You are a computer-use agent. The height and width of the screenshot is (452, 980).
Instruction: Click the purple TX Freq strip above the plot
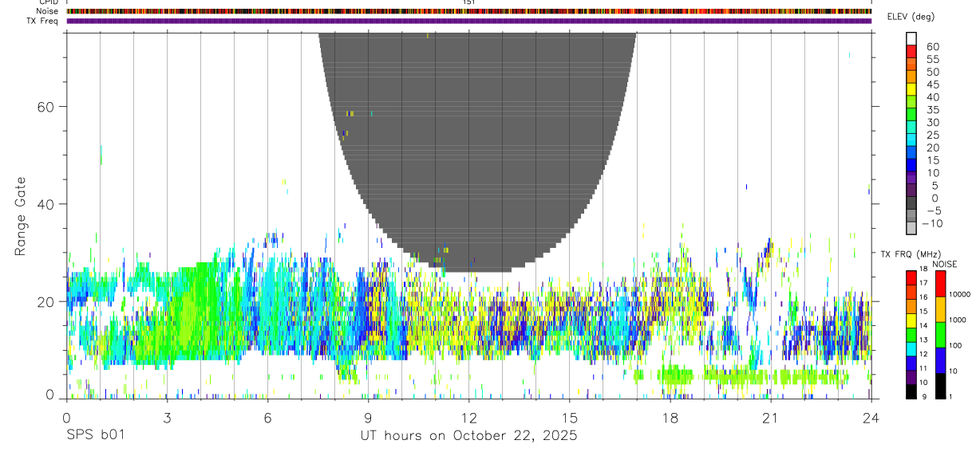click(468, 21)
